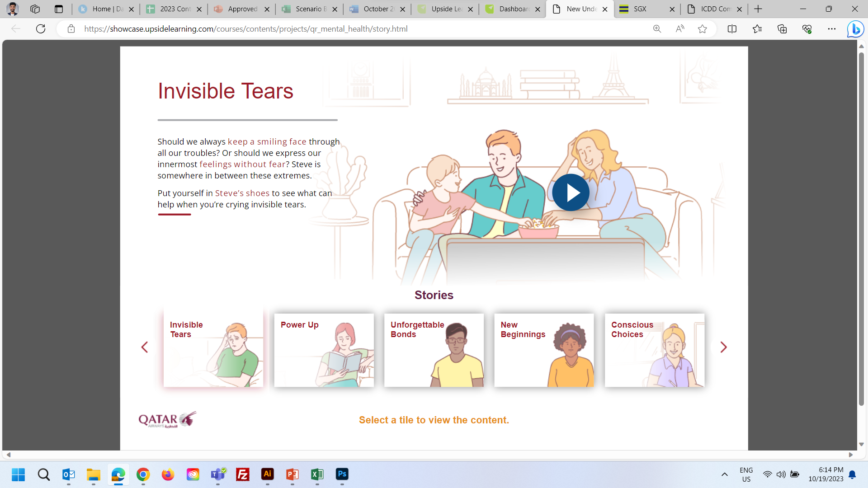Open split screen view in Edge

point(732,28)
